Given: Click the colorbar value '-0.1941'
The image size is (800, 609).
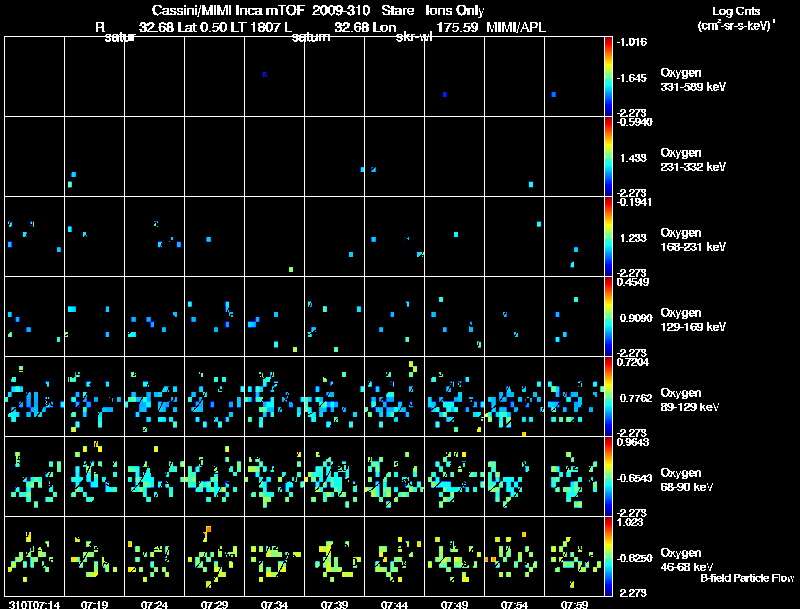Looking at the screenshot, I should coord(634,201).
